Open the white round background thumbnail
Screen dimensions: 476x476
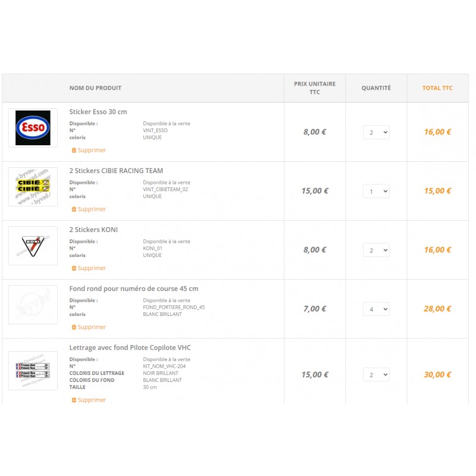tap(33, 305)
